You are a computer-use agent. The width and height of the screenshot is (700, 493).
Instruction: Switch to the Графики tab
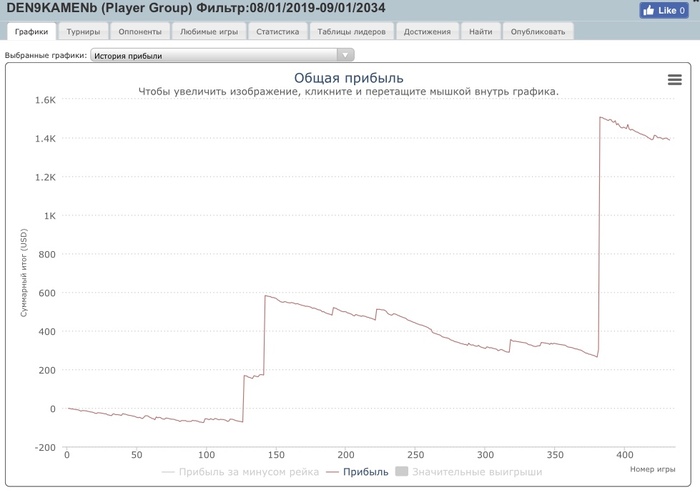point(31,32)
